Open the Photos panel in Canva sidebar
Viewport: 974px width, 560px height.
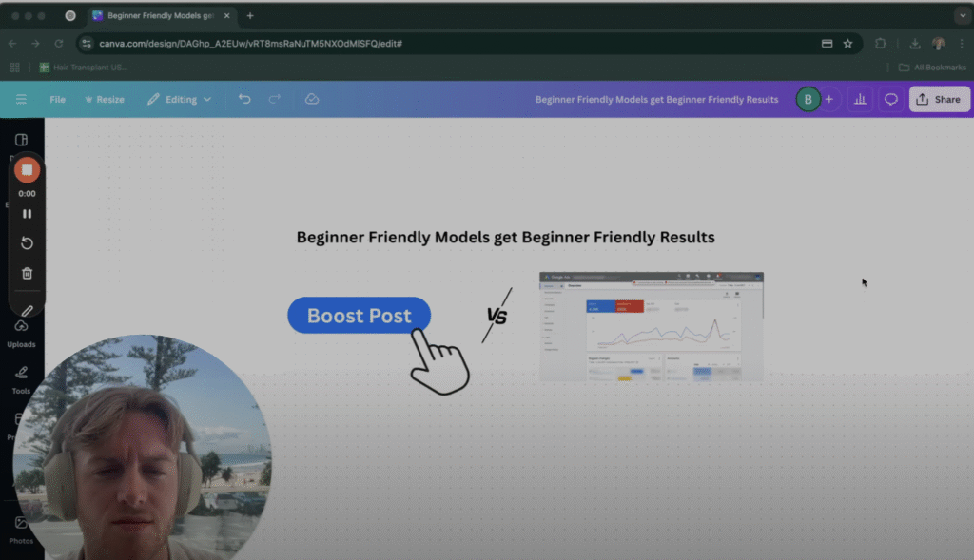pos(22,529)
